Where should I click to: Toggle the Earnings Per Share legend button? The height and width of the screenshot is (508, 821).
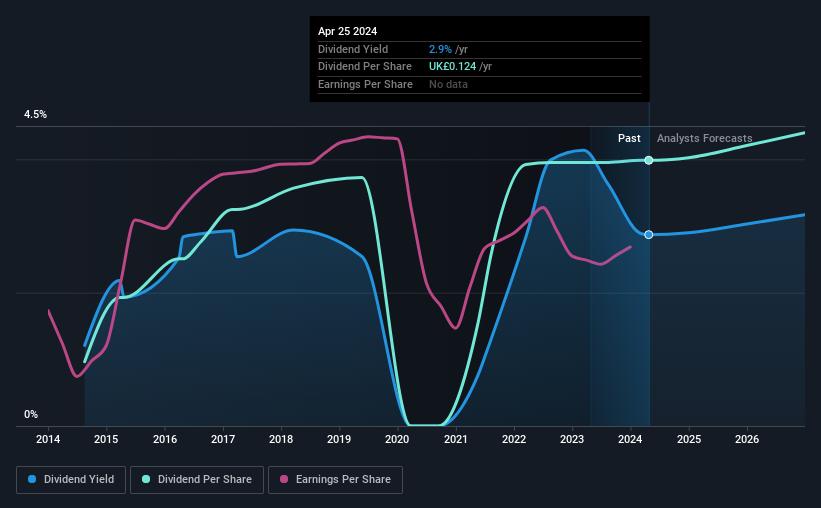click(335, 480)
